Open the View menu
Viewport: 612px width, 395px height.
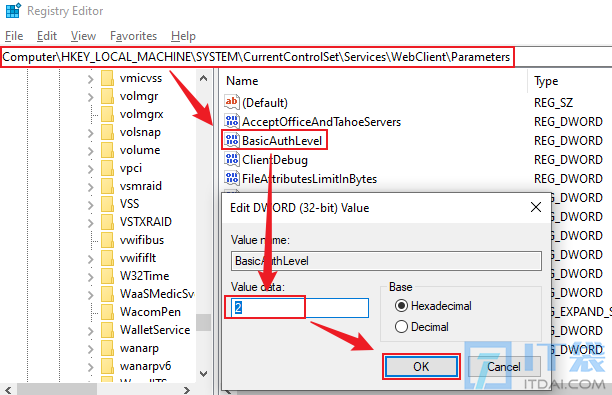click(x=83, y=36)
